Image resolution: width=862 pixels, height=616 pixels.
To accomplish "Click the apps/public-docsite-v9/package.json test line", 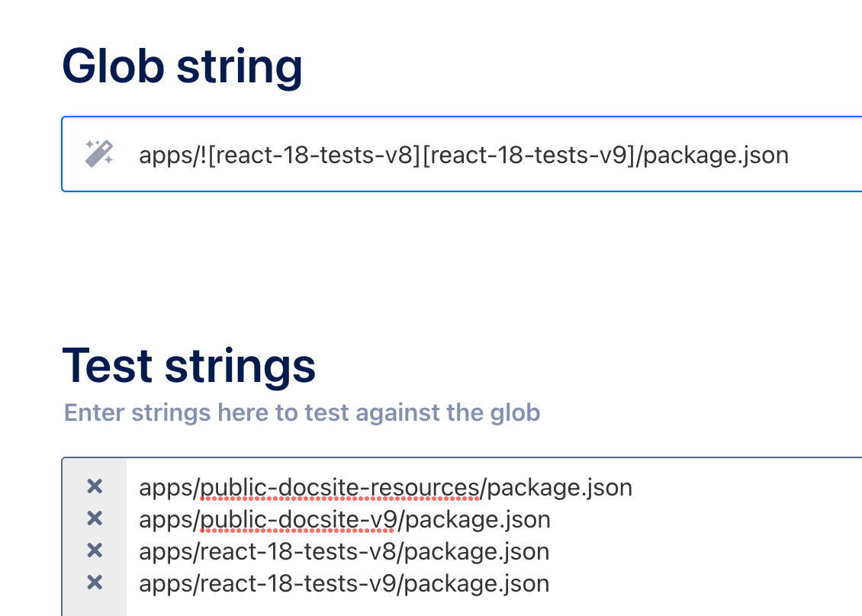I will pyautogui.click(x=345, y=520).
